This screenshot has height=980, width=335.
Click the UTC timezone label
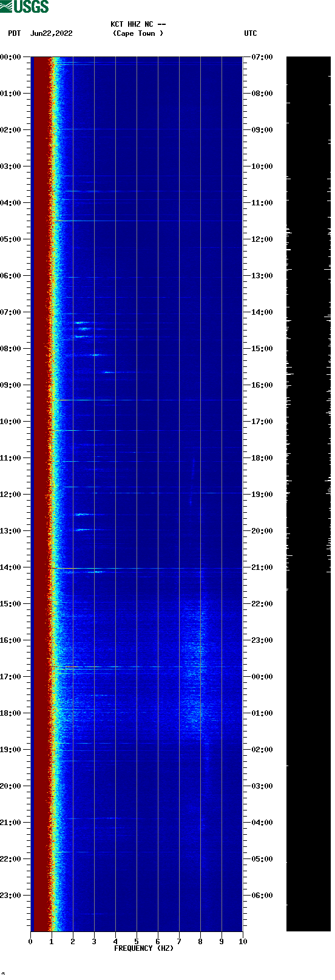tap(251, 33)
